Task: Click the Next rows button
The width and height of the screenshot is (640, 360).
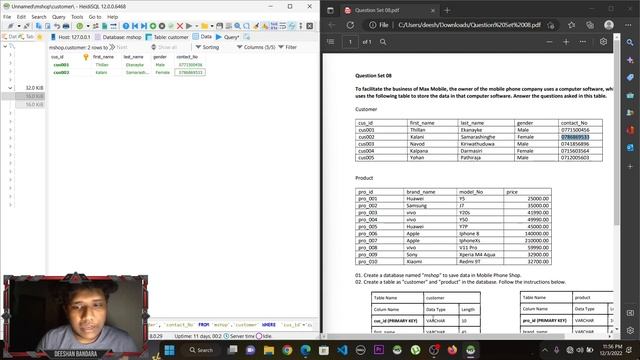Action: click(118, 47)
